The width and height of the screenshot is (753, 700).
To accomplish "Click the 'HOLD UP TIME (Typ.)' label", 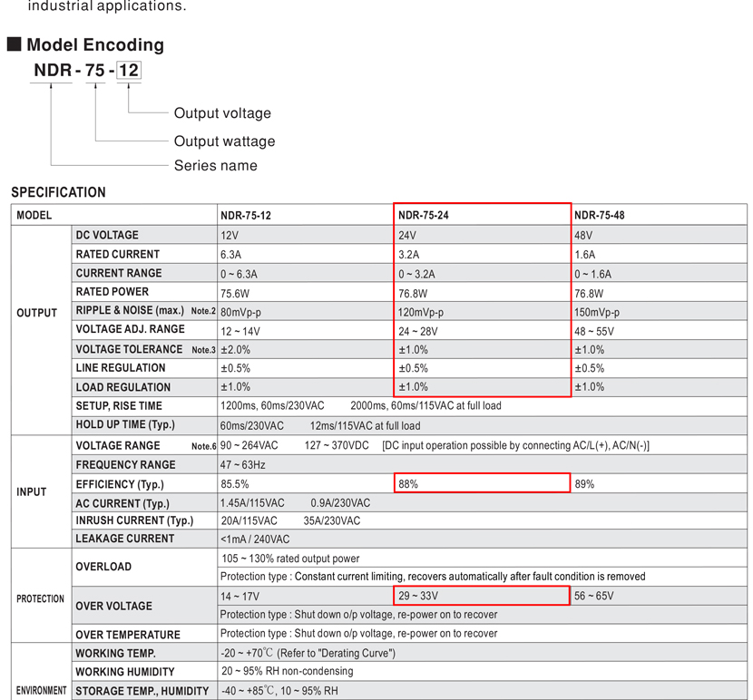I will [125, 425].
